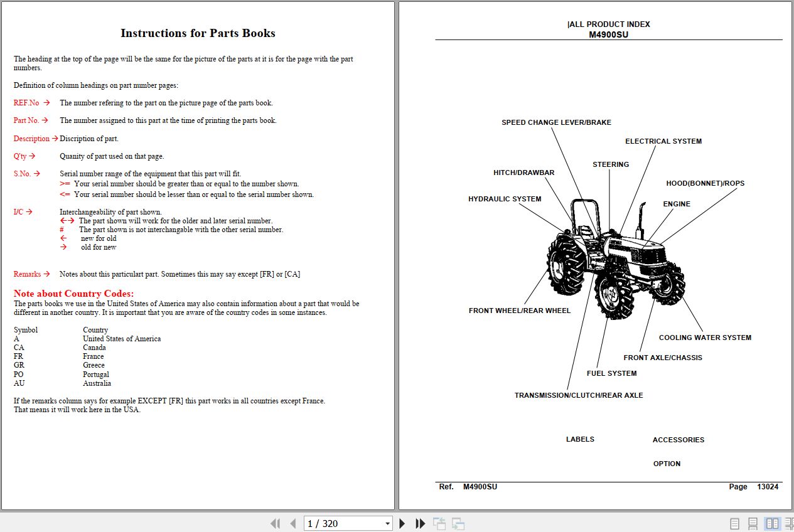Image resolution: width=794 pixels, height=532 pixels.
Task: Click 'France' in the country list
Action: (94, 356)
